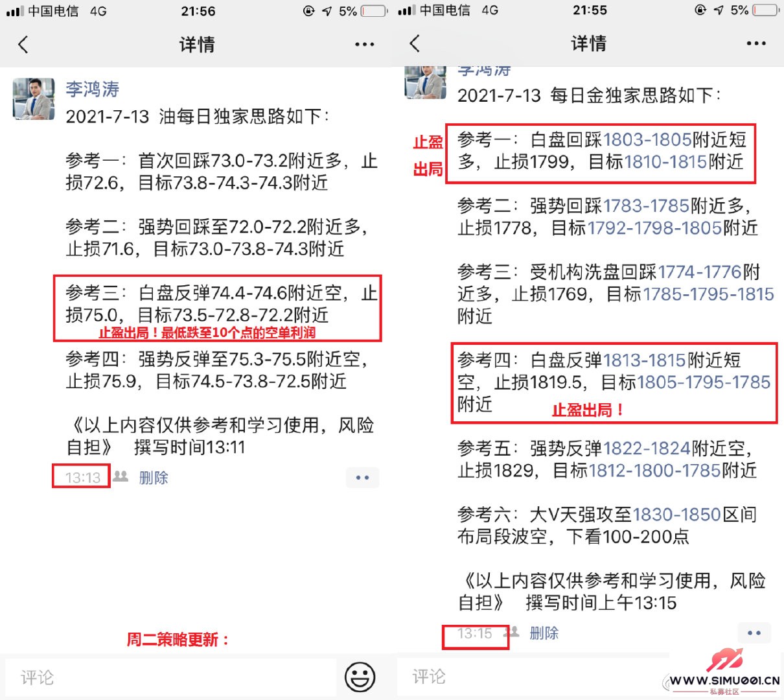Delete left post via 删除 link
The image size is (784, 700).
click(154, 478)
